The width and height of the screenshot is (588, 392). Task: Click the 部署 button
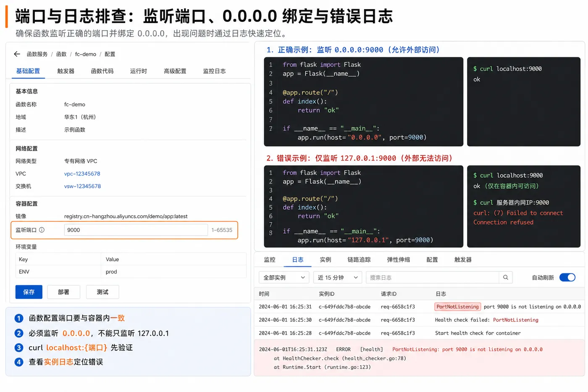tap(64, 292)
